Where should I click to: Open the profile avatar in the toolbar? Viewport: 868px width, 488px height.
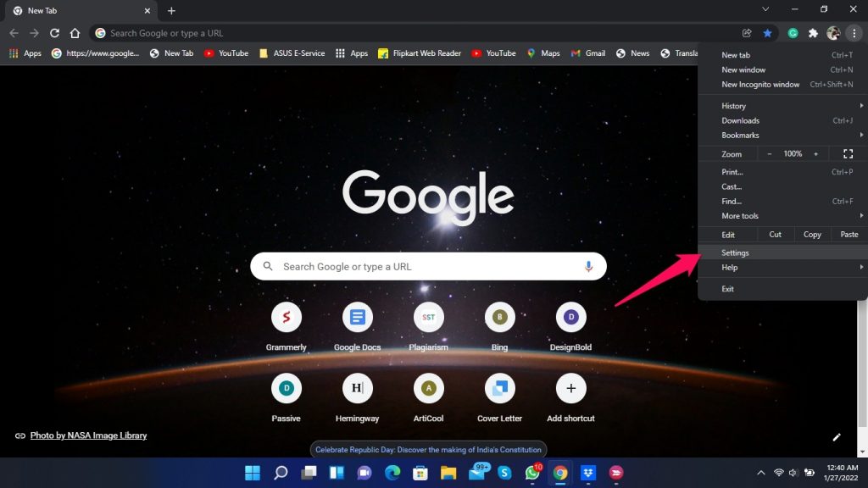(833, 33)
